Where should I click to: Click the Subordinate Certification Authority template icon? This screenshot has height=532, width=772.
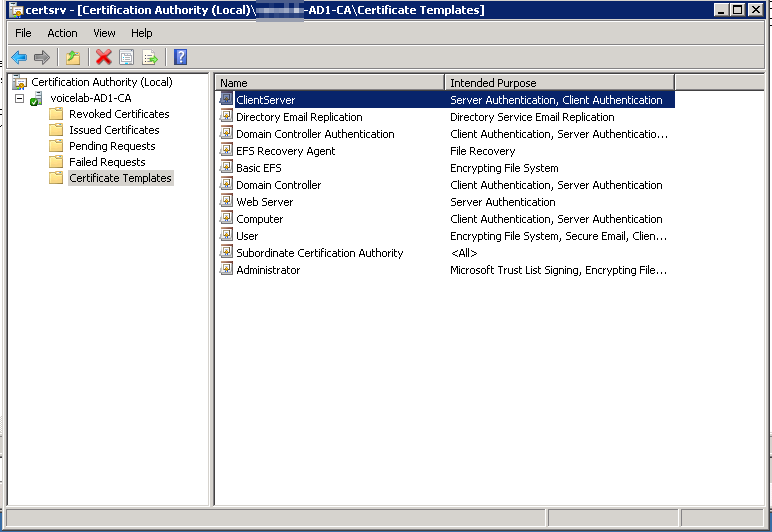pos(226,252)
